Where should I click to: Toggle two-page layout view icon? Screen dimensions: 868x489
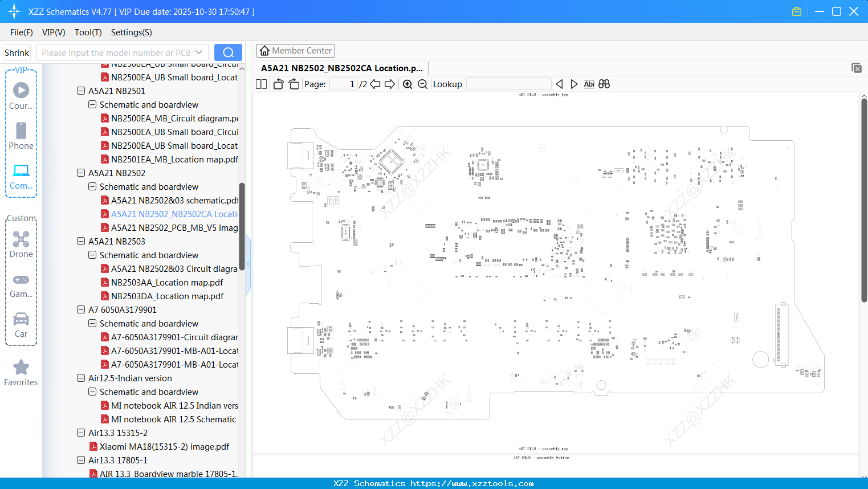click(261, 84)
